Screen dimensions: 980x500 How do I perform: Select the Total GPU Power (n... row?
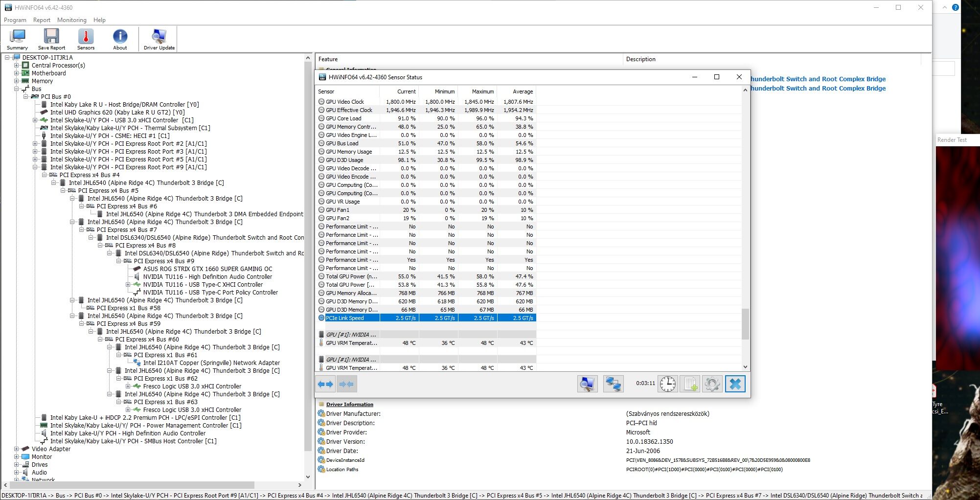point(426,276)
